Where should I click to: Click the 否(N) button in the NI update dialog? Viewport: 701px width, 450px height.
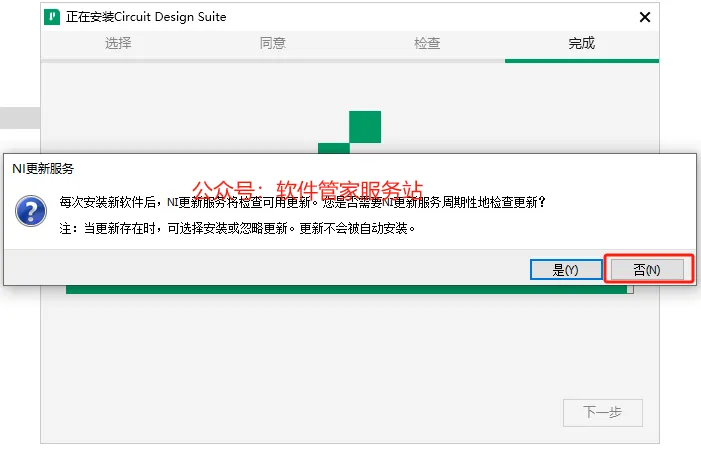coord(647,269)
